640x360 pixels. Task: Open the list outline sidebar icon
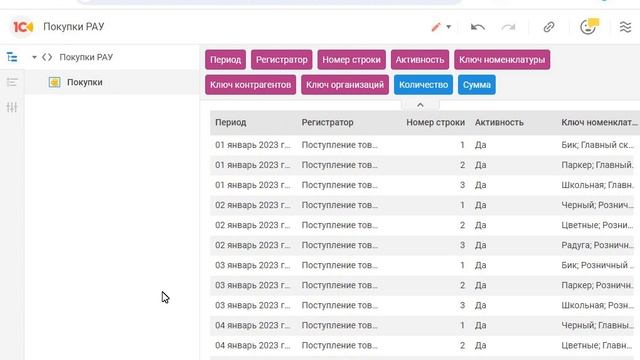coord(12,82)
